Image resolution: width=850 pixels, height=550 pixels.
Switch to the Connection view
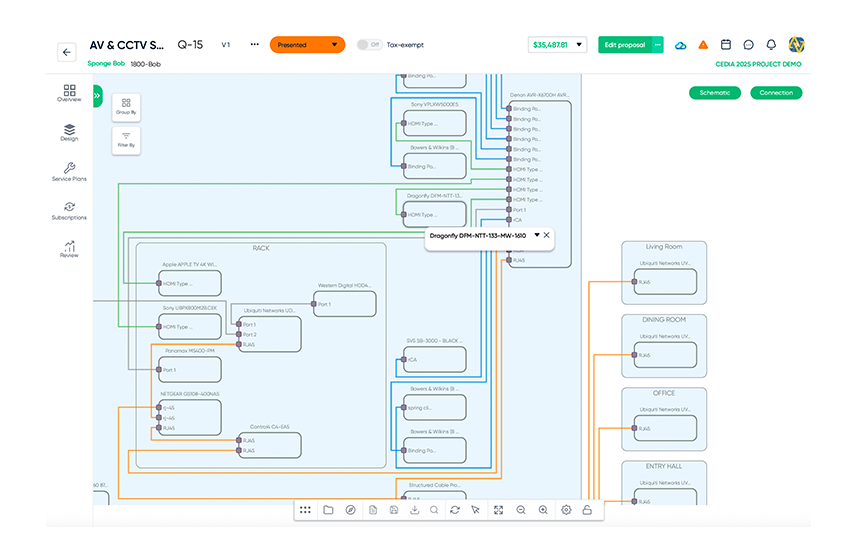[776, 93]
